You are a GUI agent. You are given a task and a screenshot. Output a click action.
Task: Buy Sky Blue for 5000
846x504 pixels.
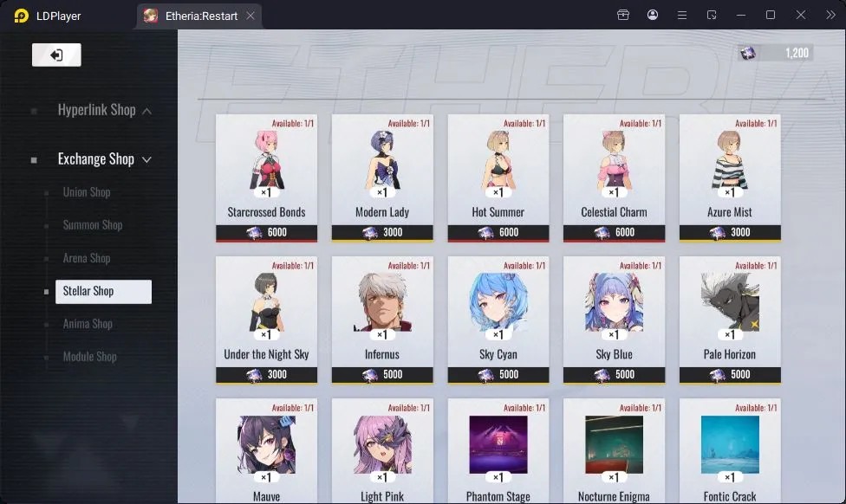[614, 375]
